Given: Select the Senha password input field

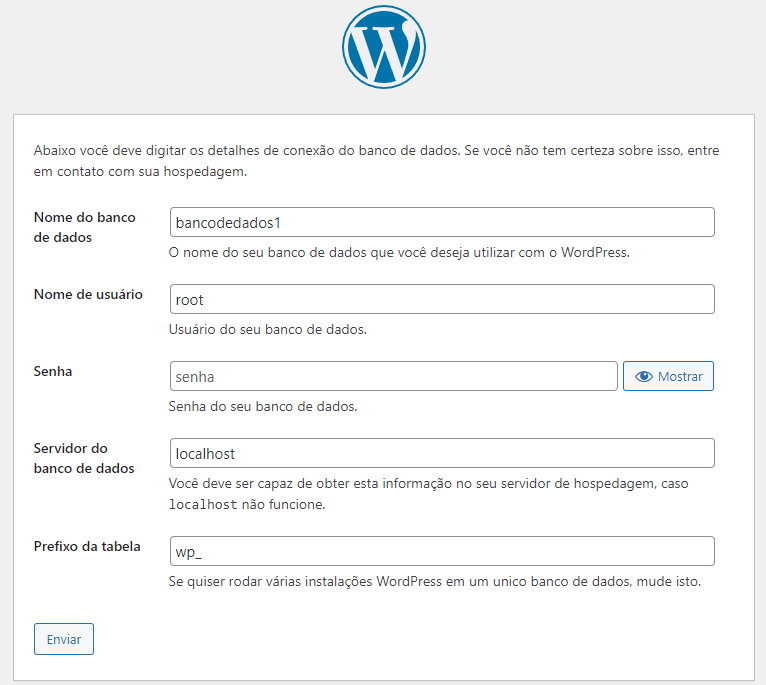Looking at the screenshot, I should 393,376.
